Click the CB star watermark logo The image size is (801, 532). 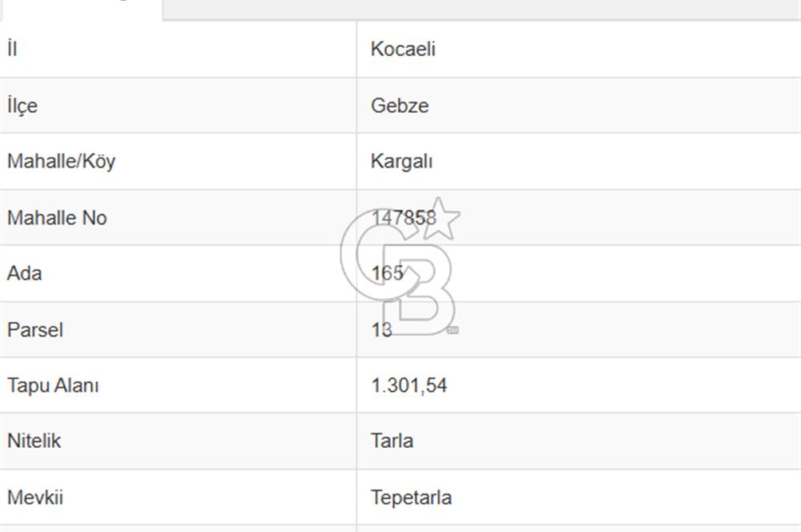point(400,266)
